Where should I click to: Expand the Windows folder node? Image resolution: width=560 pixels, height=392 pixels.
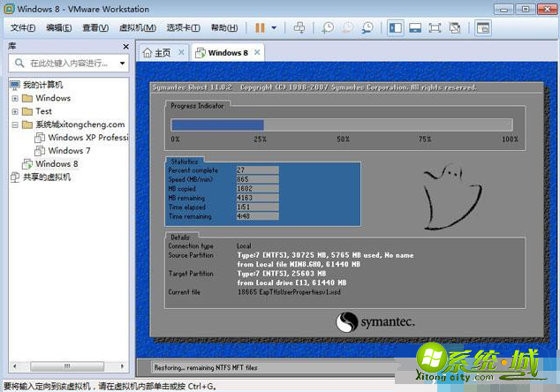15,98
